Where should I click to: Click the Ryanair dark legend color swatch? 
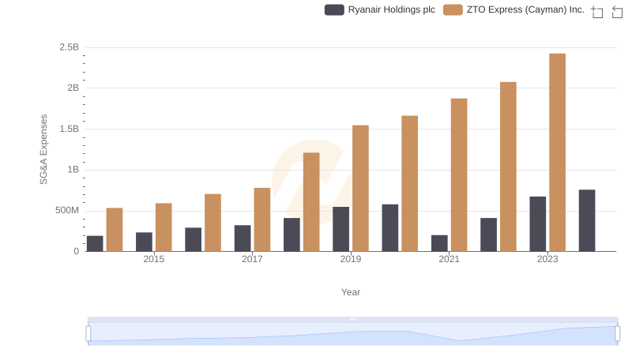click(x=334, y=9)
